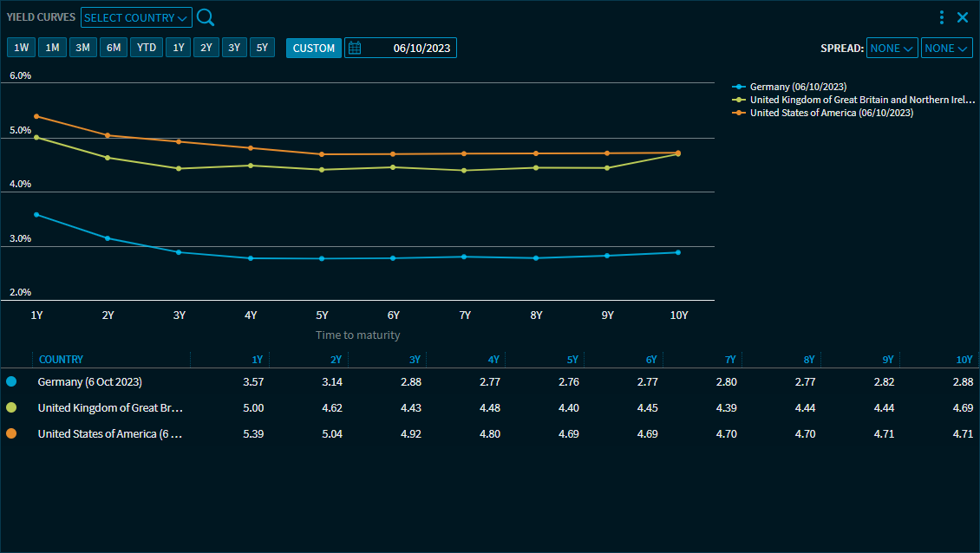Toggle United States series in legend

[829, 113]
